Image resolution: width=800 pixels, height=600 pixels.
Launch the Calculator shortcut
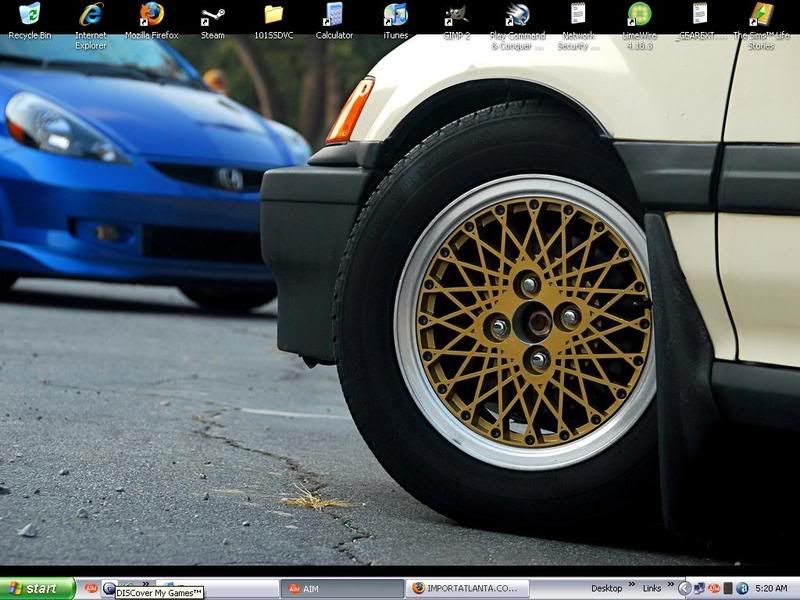334,15
